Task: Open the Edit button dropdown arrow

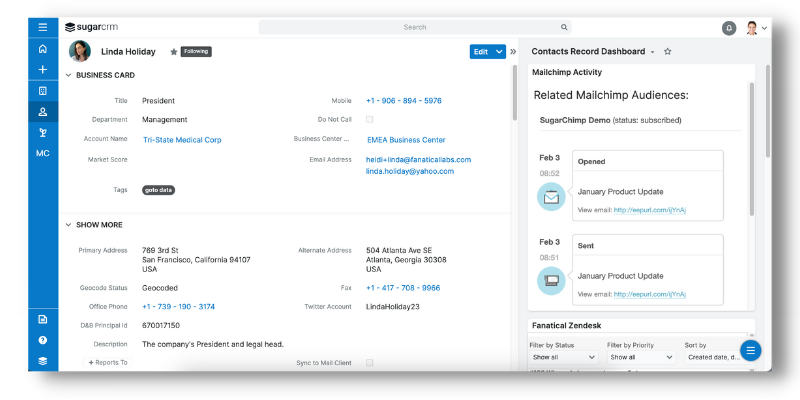Action: (499, 52)
